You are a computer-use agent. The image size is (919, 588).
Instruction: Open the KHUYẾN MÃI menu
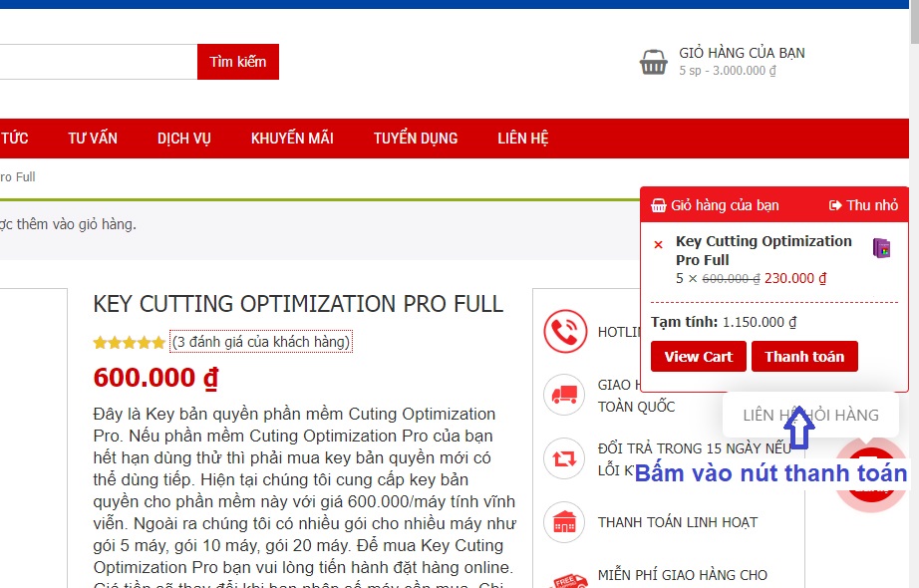[x=293, y=138]
